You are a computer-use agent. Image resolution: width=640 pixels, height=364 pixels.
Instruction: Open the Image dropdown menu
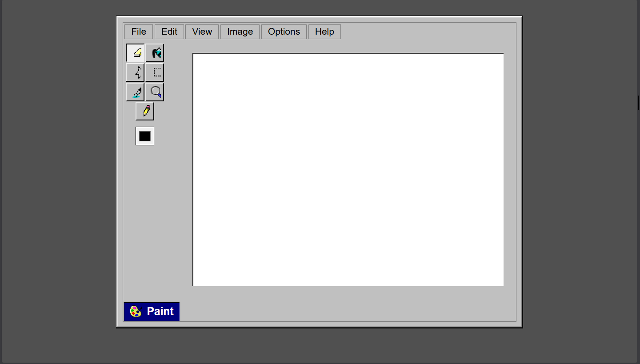tap(240, 32)
